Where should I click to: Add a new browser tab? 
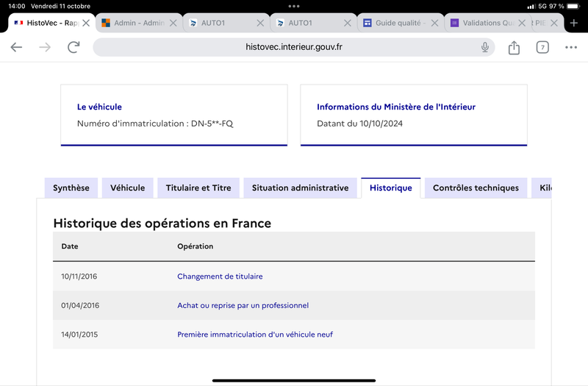point(574,24)
